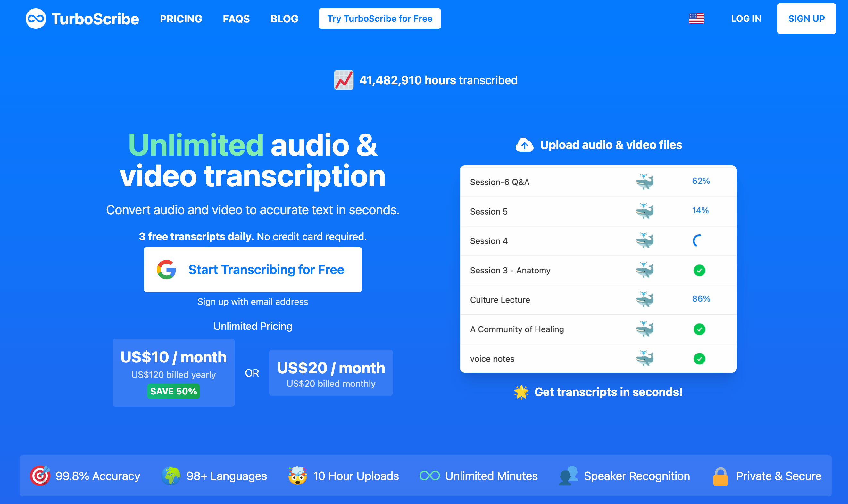Viewport: 848px width, 504px height.
Task: Click the whale icon in the Session 4 row
Action: pos(644,240)
